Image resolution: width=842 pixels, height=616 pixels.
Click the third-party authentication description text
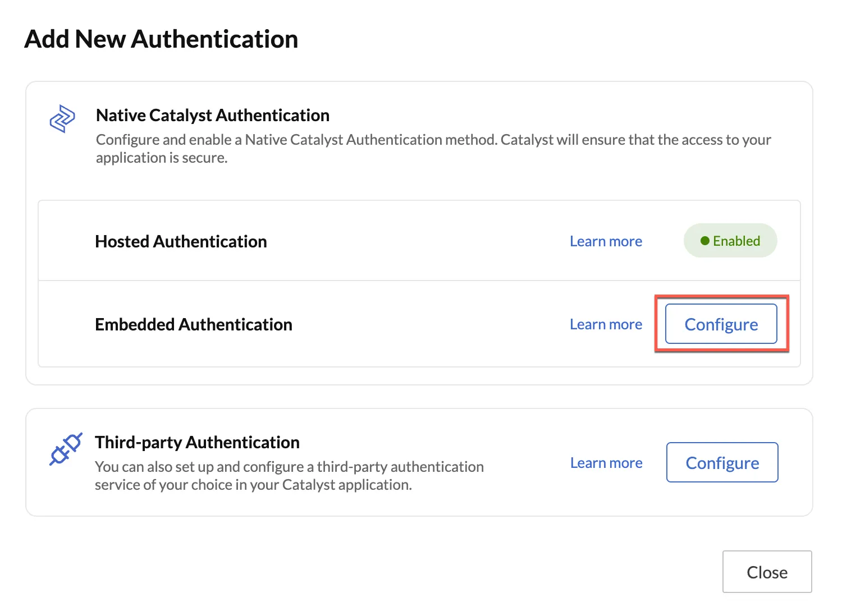click(289, 476)
